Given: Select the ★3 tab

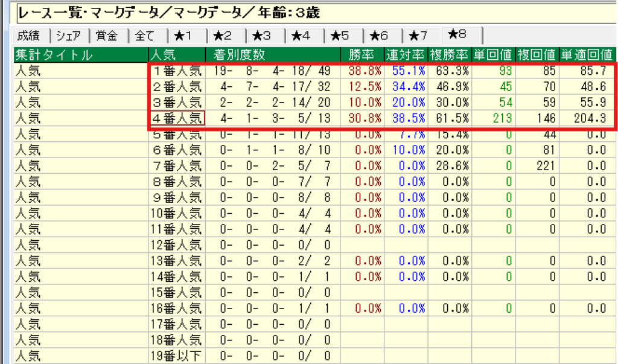Looking at the screenshot, I should (264, 36).
